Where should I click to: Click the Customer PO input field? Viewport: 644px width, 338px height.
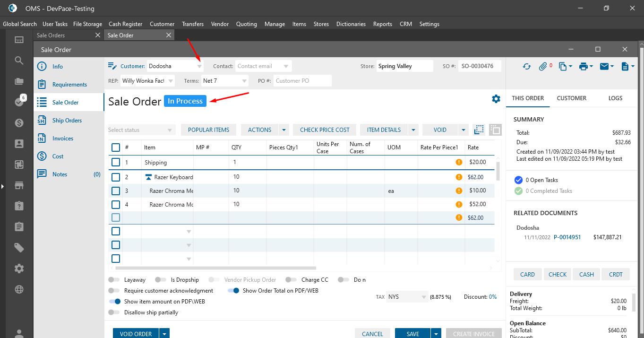(x=302, y=81)
